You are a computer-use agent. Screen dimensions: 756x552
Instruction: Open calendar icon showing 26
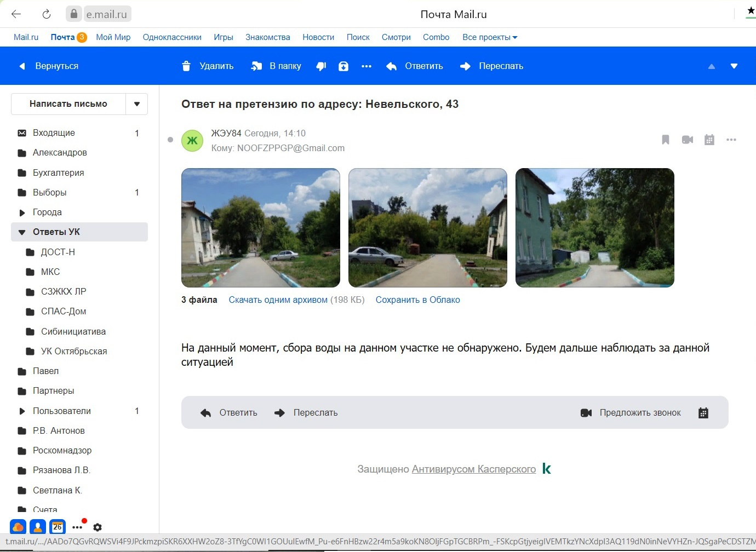point(58,527)
